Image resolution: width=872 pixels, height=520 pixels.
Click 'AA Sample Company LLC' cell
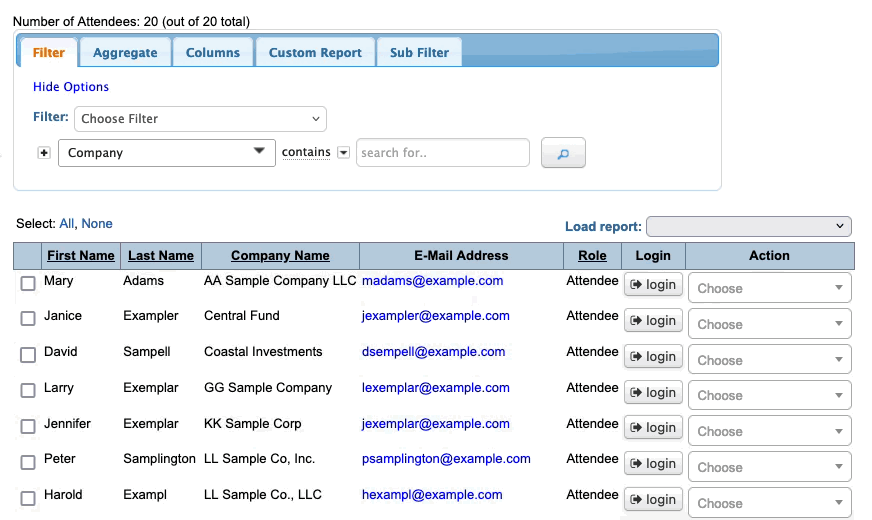click(x=280, y=281)
